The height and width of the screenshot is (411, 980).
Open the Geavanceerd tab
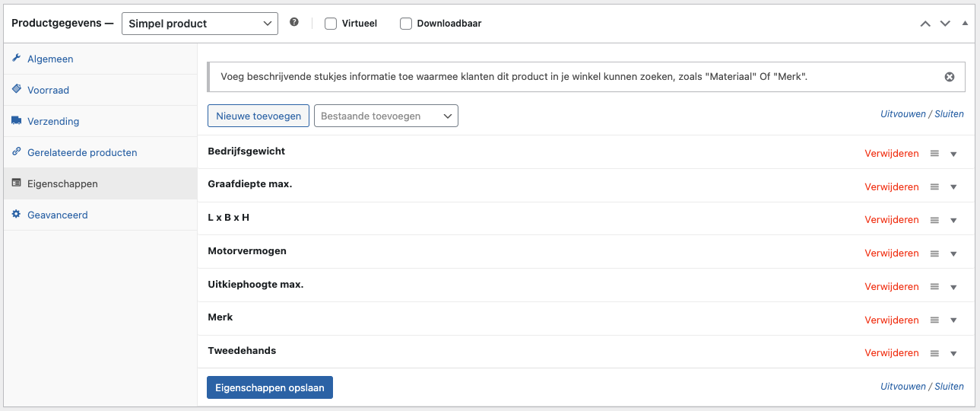click(x=58, y=215)
